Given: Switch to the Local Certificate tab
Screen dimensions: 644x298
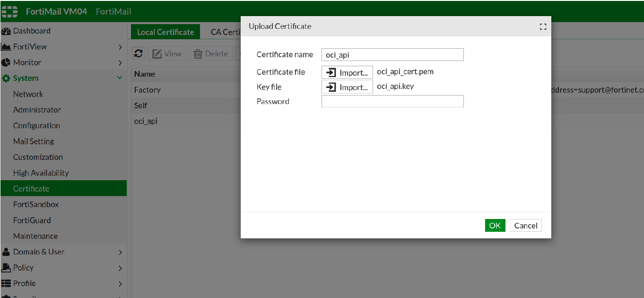Looking at the screenshot, I should point(165,32).
